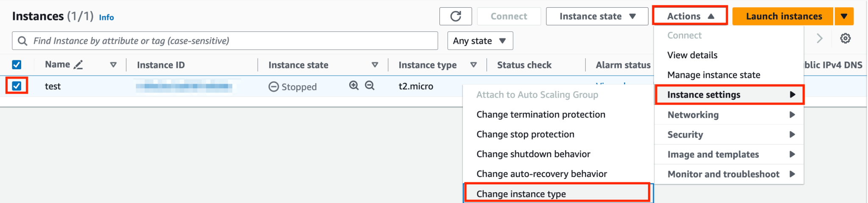Click the zoom-out filter icon beside Stopped

coord(370,85)
